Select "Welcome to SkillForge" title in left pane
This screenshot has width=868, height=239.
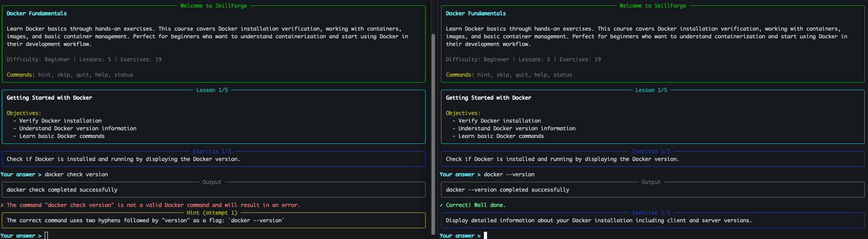click(214, 6)
